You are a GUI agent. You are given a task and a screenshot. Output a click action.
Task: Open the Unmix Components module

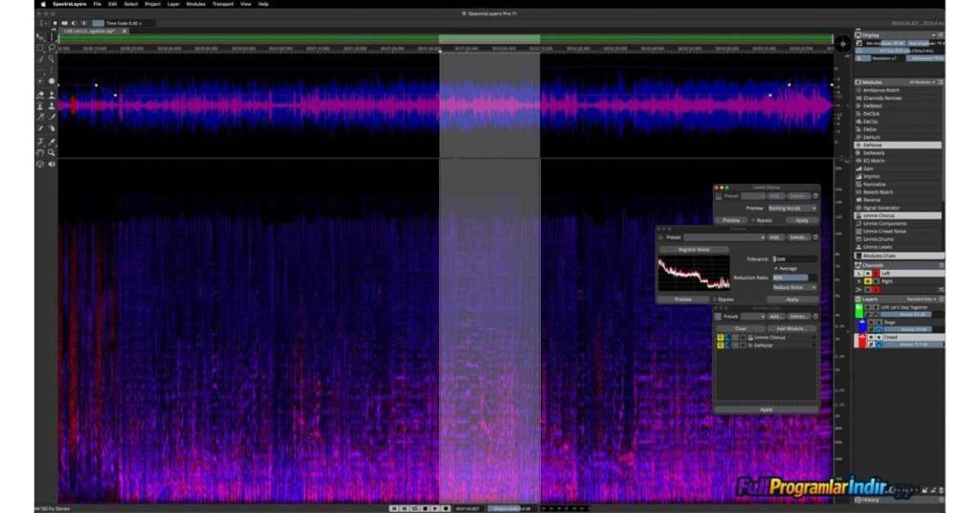(898, 223)
